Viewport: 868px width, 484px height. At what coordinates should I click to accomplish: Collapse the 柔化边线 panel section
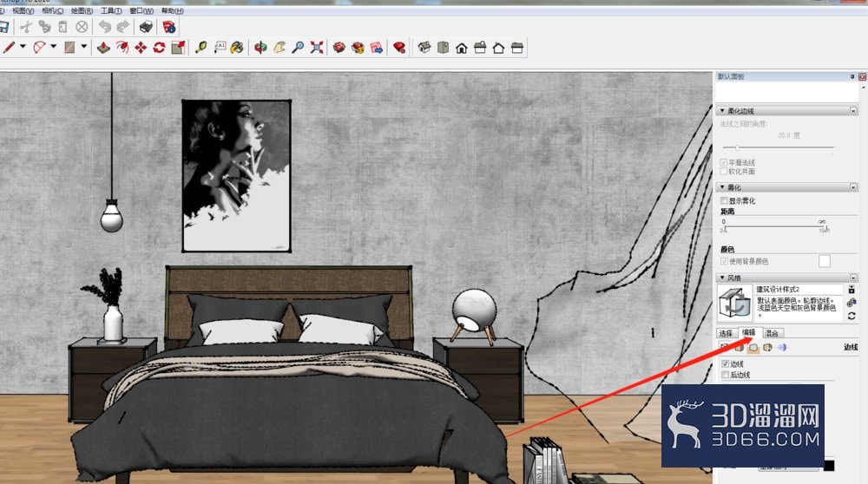[x=722, y=111]
